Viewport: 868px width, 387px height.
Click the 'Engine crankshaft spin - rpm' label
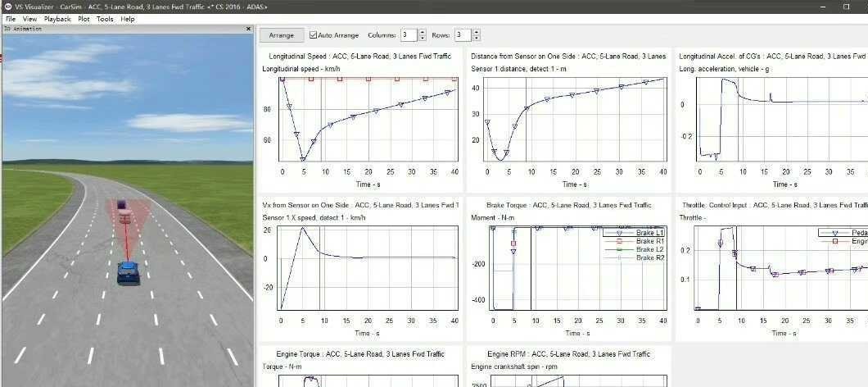pos(514,367)
